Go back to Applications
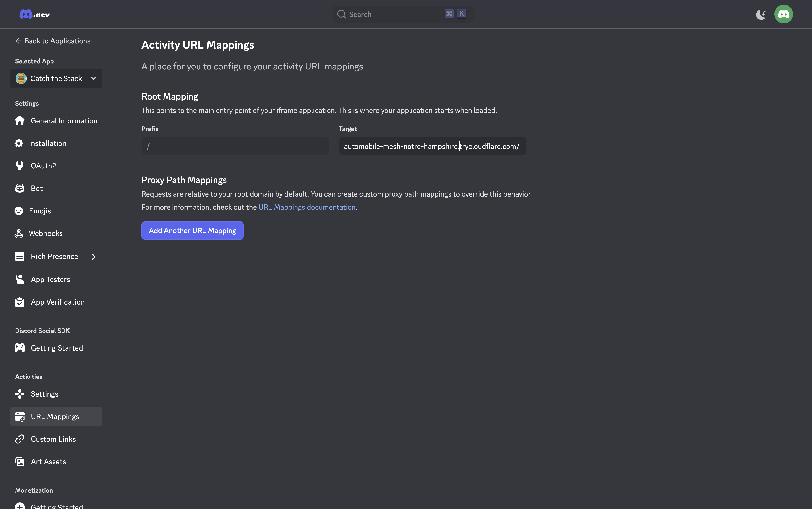Screen dimensions: 812x509 pyautogui.click(x=53, y=41)
